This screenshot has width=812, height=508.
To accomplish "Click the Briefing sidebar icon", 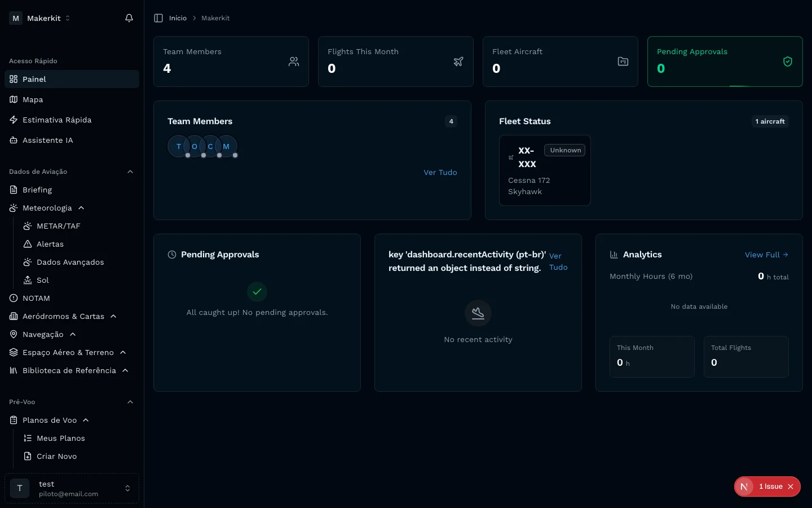I will coord(14,190).
